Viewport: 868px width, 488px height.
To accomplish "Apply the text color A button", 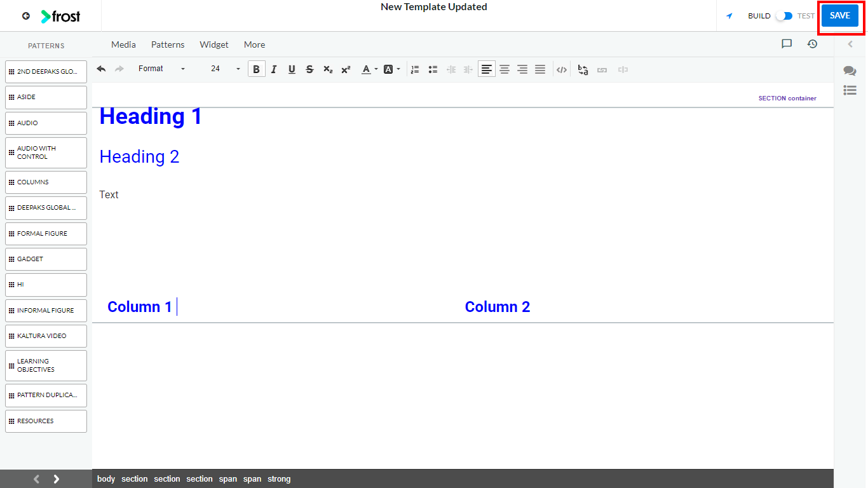I will point(366,69).
